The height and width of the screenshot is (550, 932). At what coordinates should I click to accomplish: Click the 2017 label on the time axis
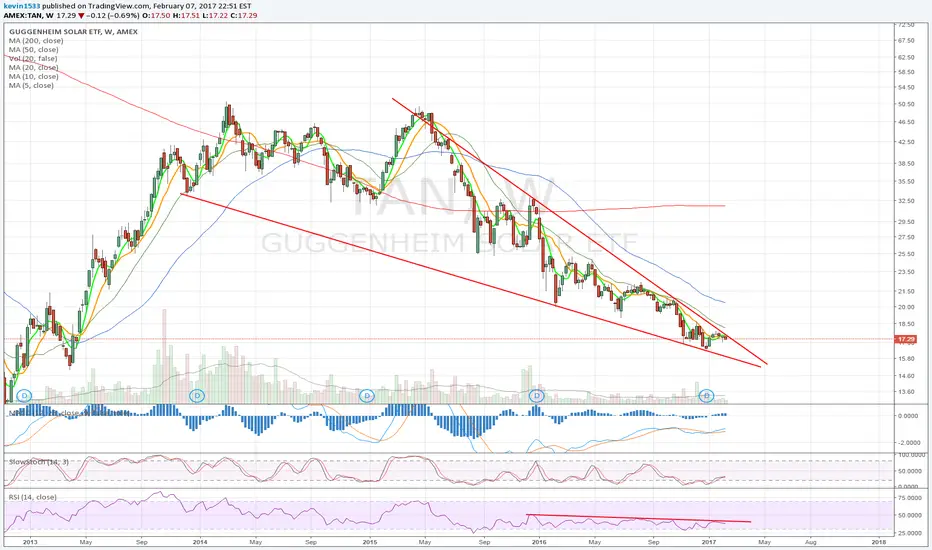pos(709,542)
